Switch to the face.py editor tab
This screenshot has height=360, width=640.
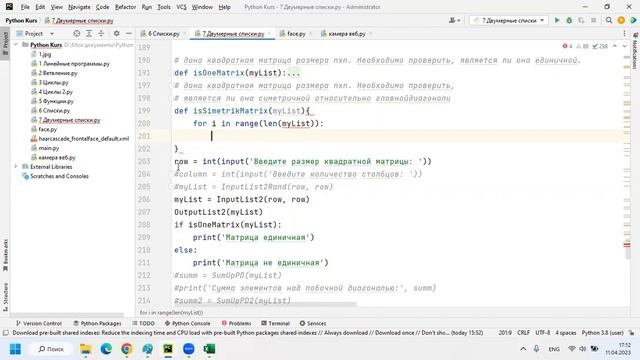coord(296,33)
